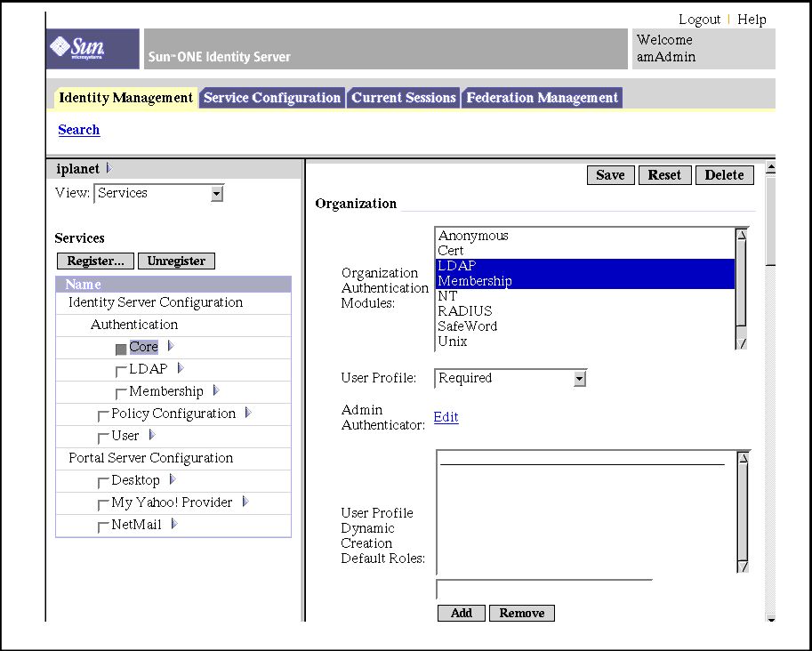Click the Unregister button
Image resolution: width=812 pixels, height=651 pixels.
coord(176,261)
